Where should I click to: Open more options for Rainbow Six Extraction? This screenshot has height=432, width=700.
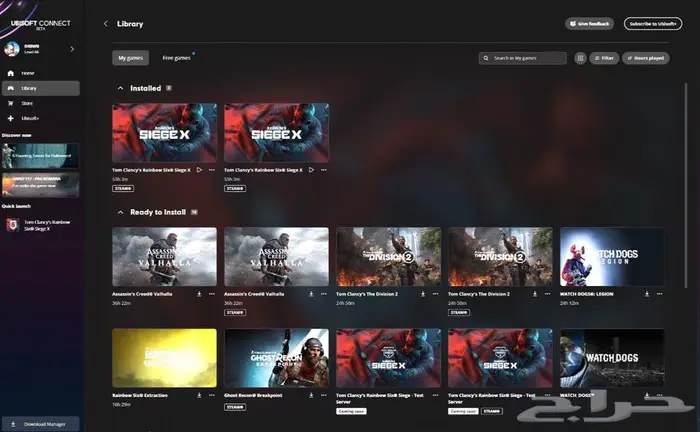coord(212,395)
